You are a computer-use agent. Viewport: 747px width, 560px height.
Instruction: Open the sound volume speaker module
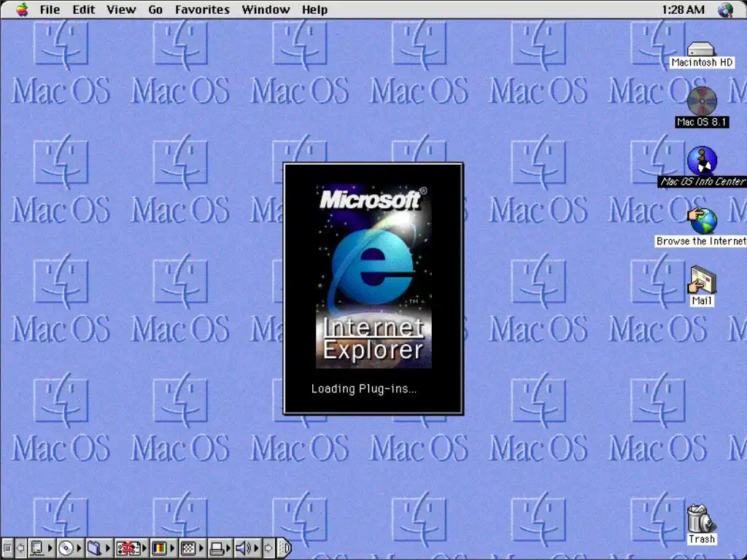[247, 548]
